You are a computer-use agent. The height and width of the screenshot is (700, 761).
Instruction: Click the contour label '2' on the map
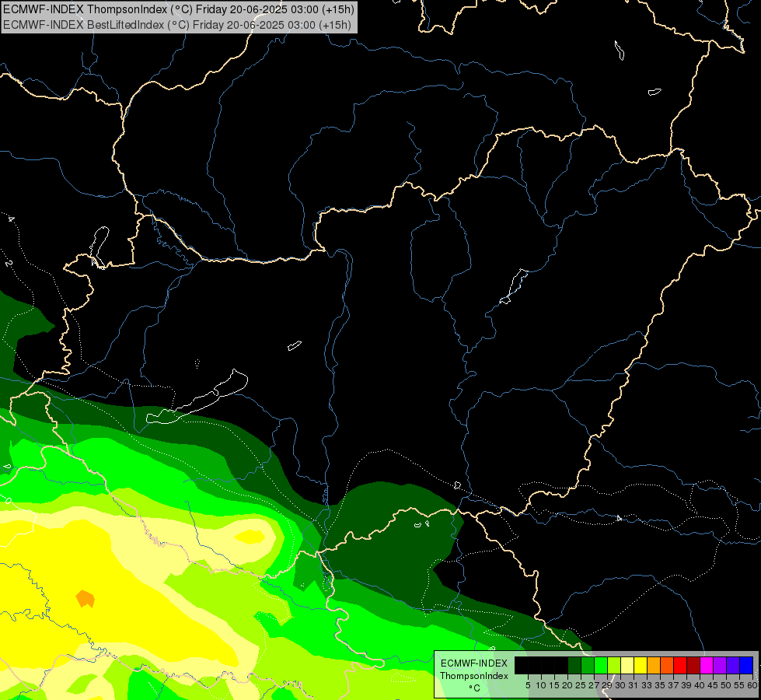click(9, 264)
